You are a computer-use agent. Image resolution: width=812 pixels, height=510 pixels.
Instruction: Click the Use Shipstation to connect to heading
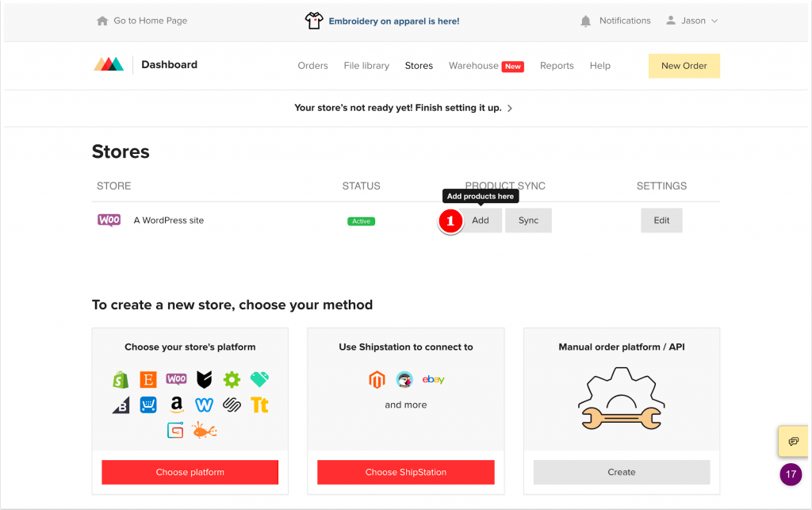point(405,347)
